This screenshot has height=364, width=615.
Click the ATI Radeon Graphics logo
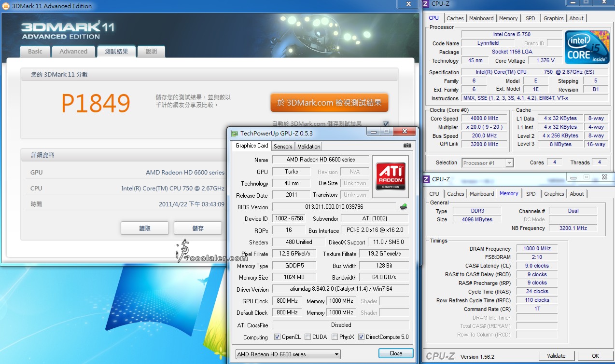pyautogui.click(x=391, y=176)
